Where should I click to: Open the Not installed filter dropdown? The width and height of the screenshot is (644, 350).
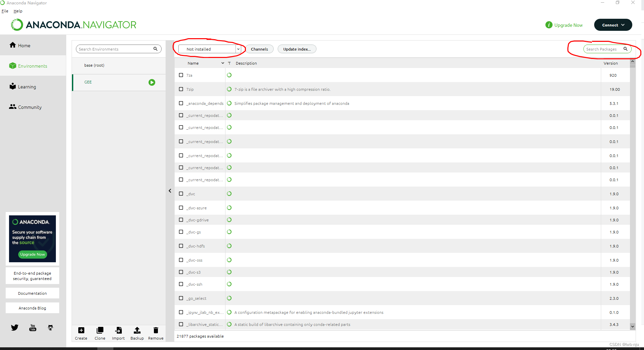(x=209, y=49)
